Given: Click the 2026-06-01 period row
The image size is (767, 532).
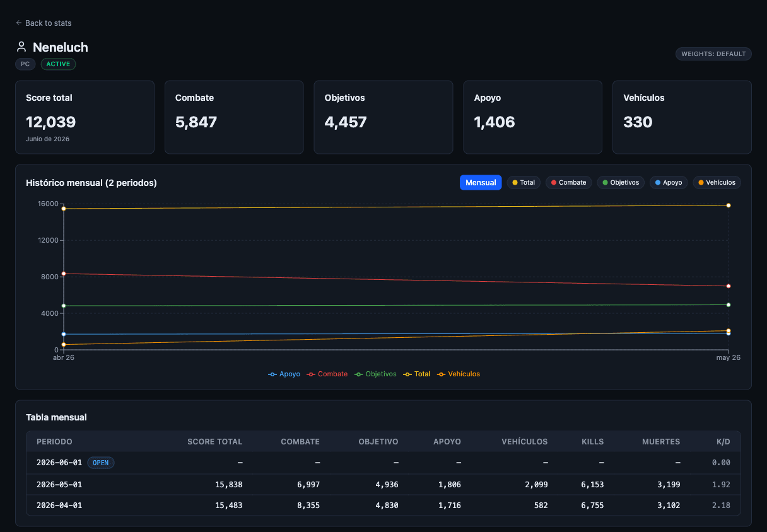Looking at the screenshot, I should coord(384,463).
